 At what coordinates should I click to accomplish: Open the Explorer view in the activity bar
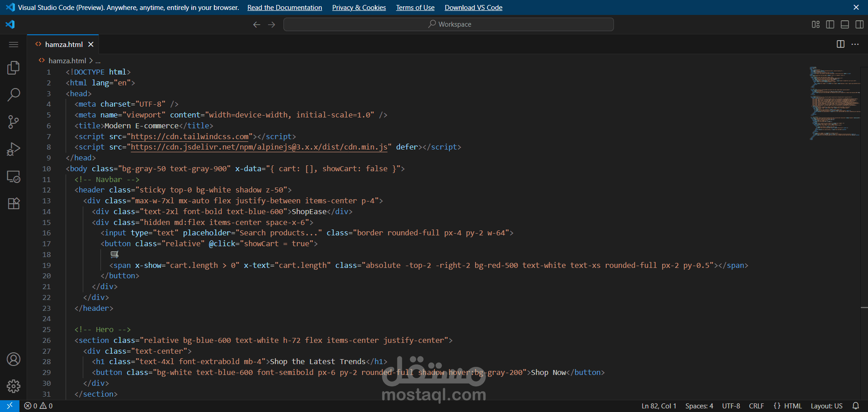pyautogui.click(x=14, y=68)
